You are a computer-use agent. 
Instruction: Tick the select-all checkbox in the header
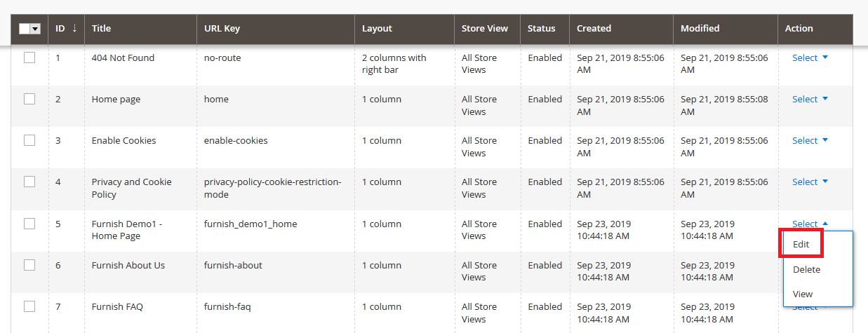[24, 29]
